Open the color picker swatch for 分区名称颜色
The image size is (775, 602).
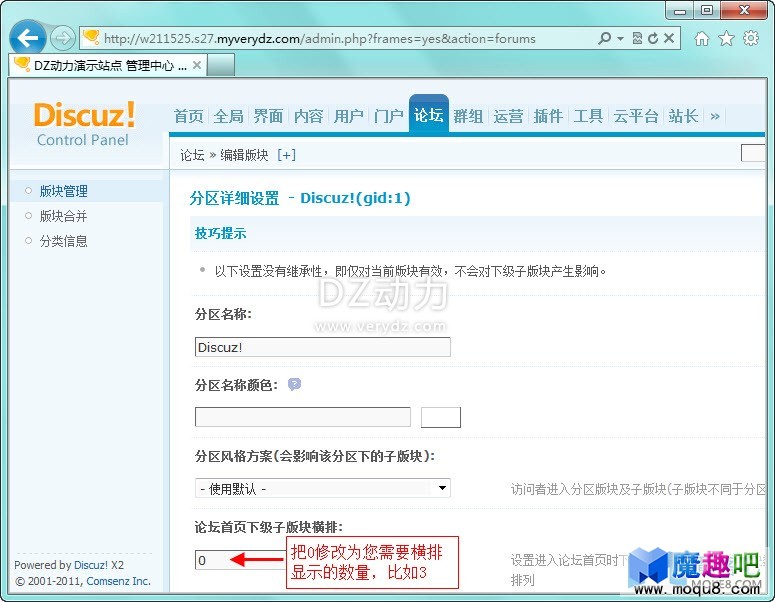pos(441,417)
